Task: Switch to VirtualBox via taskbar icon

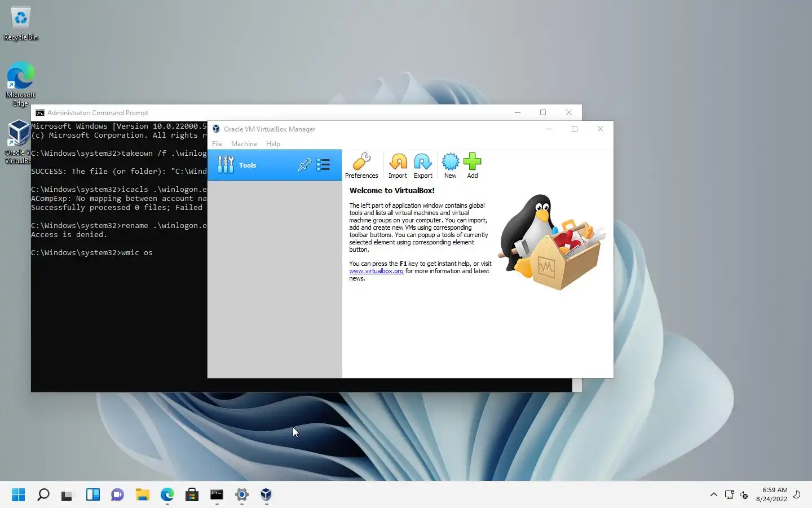Action: (x=266, y=495)
